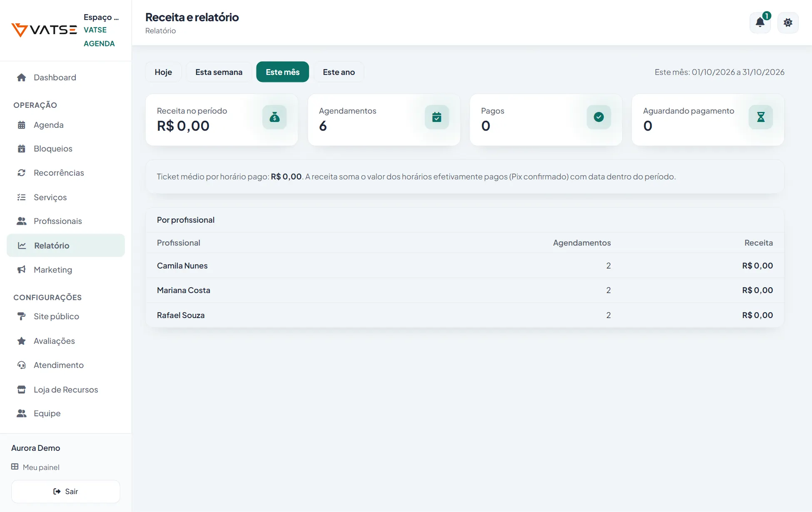The width and height of the screenshot is (812, 512).
Task: Open the Bloqueios menu item
Action: [x=66, y=149]
